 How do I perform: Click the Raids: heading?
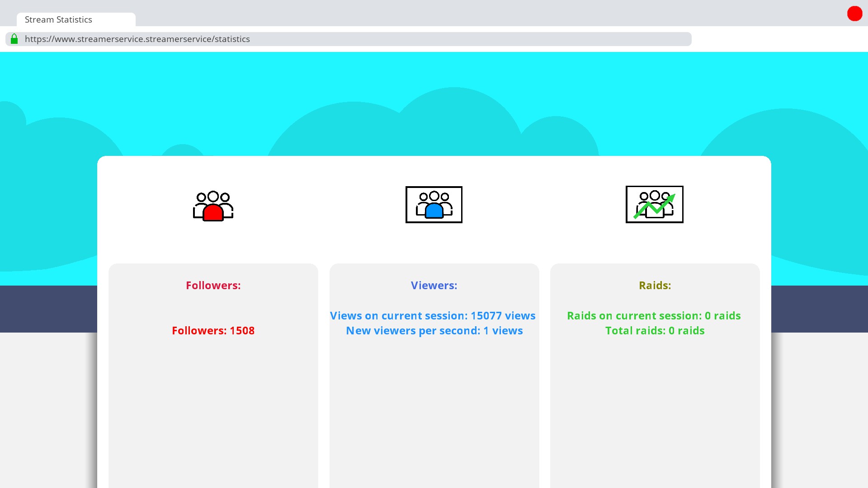[655, 286]
